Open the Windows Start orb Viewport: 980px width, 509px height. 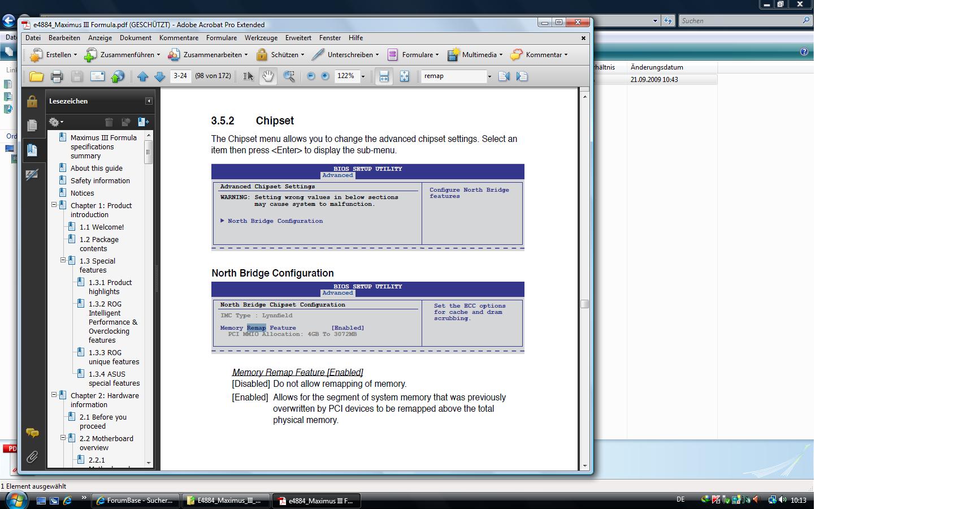[x=15, y=500]
